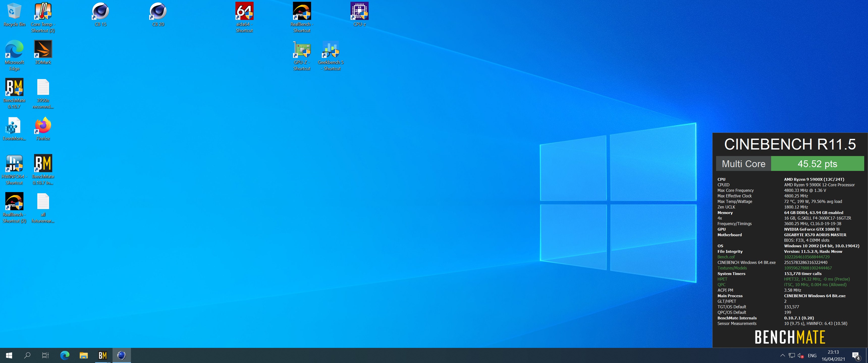Select the CB 15 Cinebench icon
Screen dimensions: 868x363
(100, 14)
